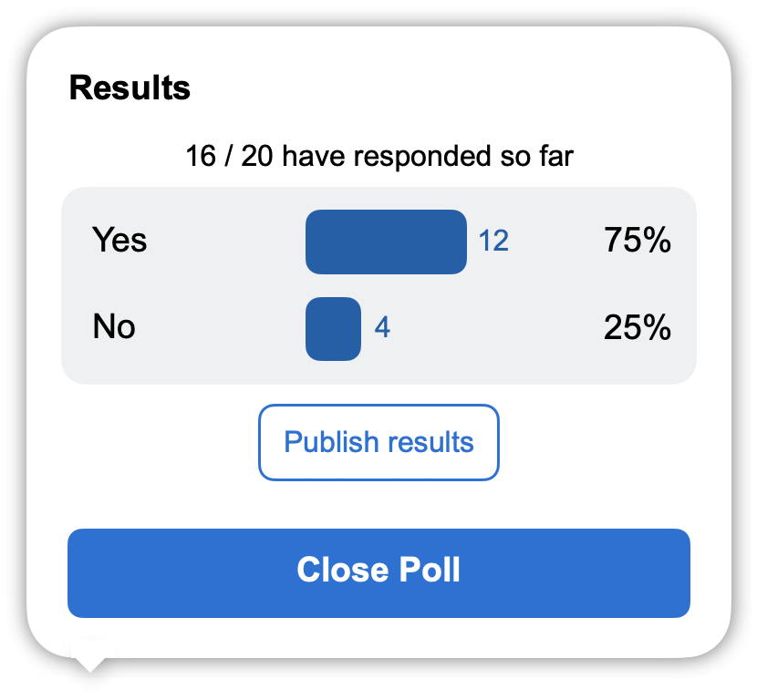Viewport: 757px width, 700px height.
Task: Click the No option label
Action: tap(113, 326)
